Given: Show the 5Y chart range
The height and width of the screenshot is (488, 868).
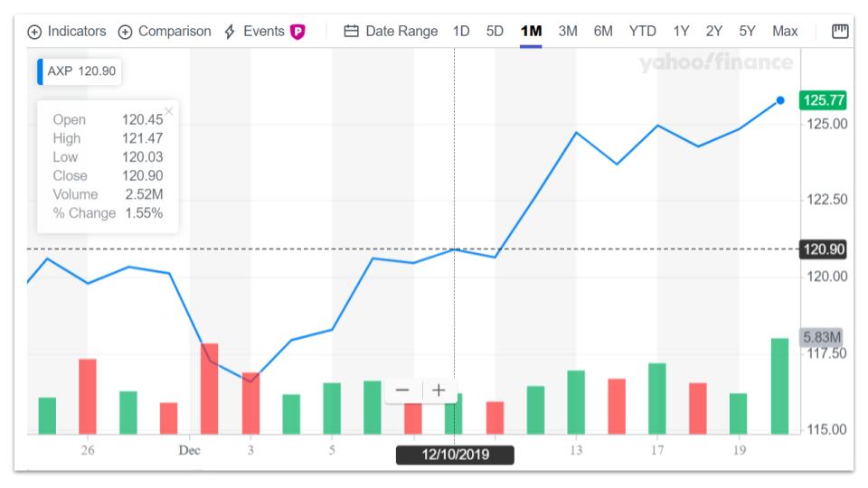Looking at the screenshot, I should 747,32.
